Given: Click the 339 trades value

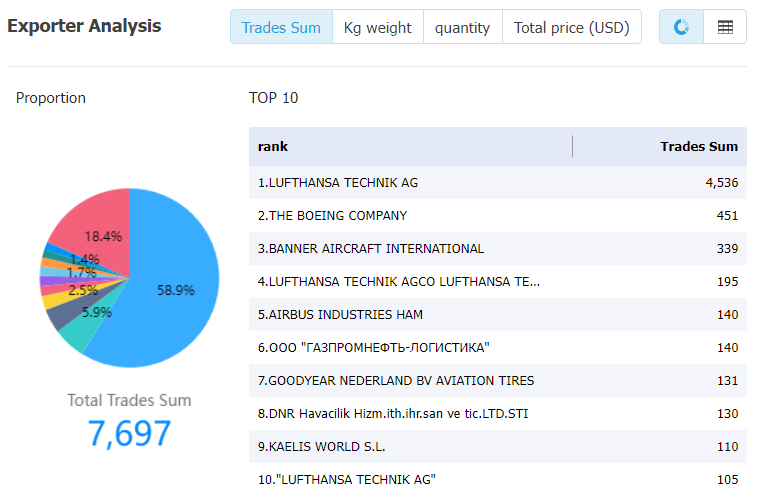Looking at the screenshot, I should 727,249.
